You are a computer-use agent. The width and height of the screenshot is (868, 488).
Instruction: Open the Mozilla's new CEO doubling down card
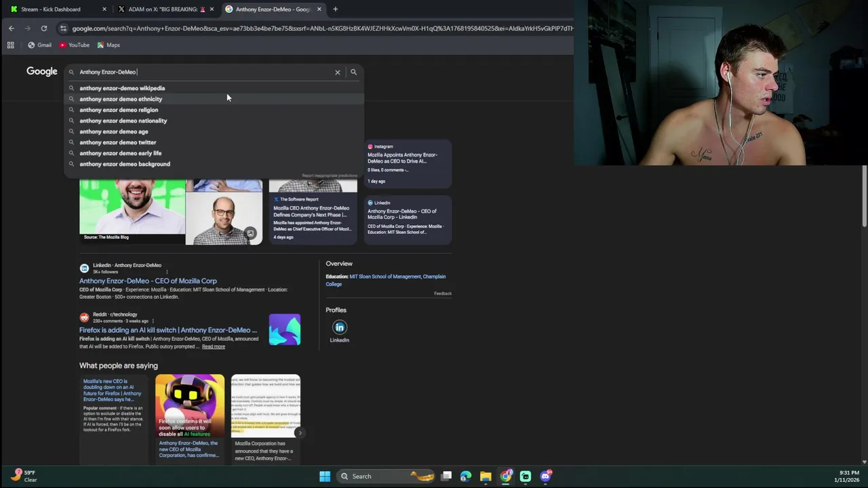coord(114,418)
